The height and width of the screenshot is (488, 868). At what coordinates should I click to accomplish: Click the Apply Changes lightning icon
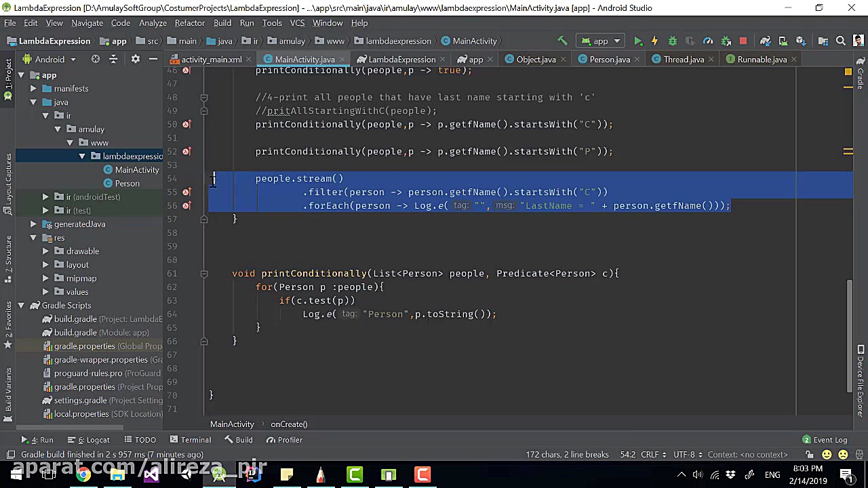(x=654, y=41)
